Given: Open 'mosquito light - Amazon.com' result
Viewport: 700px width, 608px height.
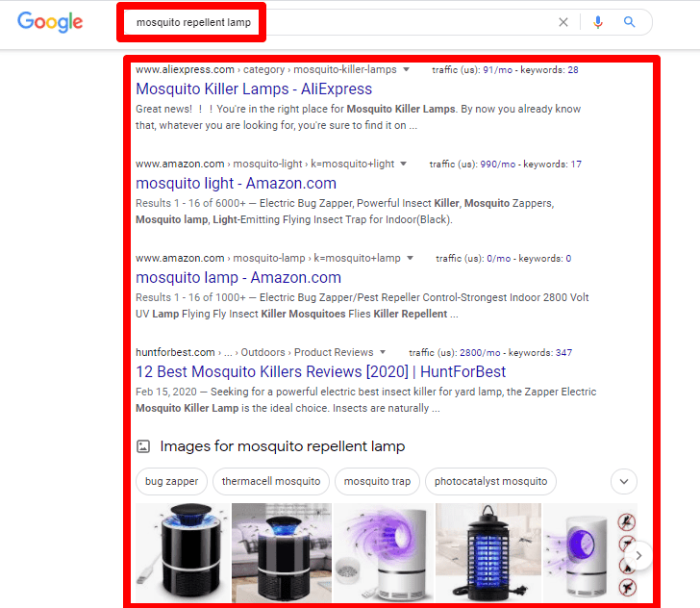Looking at the screenshot, I should 236,184.
